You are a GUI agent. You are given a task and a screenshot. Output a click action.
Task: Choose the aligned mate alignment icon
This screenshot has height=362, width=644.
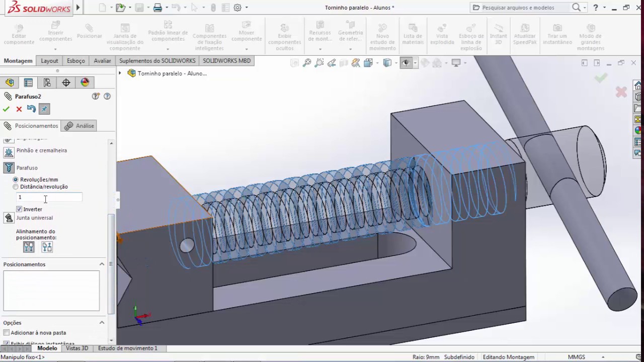[29, 247]
